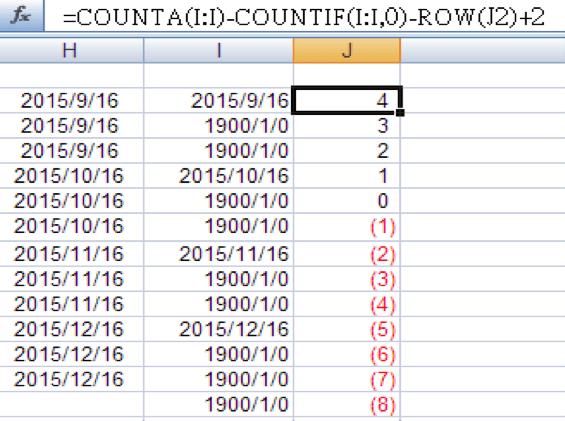
Task: Select cell showing 0 in column J
Action: [347, 200]
